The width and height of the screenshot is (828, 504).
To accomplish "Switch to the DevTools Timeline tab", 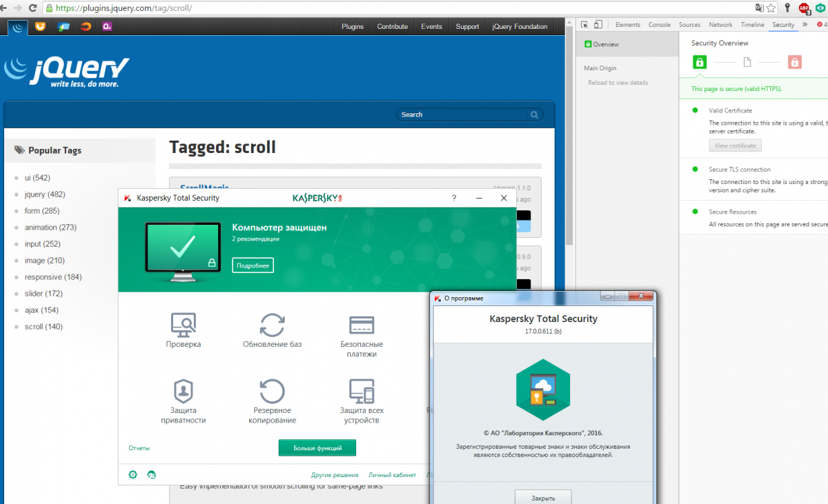I will pos(753,25).
